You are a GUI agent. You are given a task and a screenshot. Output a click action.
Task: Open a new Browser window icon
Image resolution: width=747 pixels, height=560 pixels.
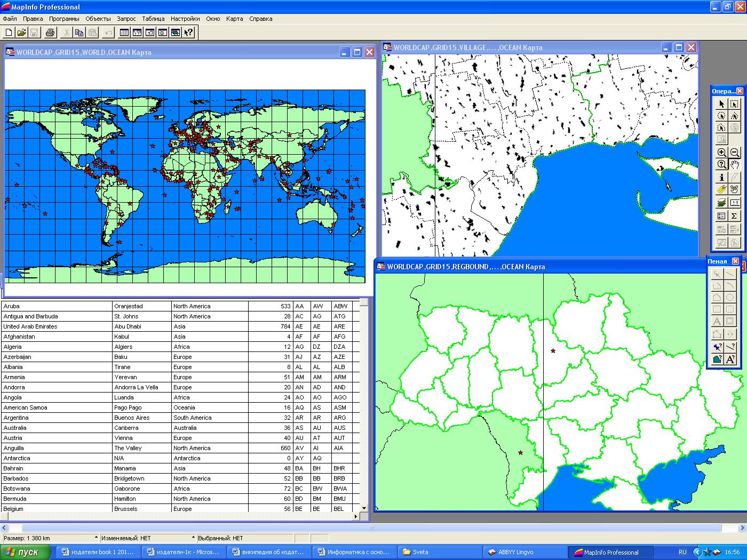(124, 33)
